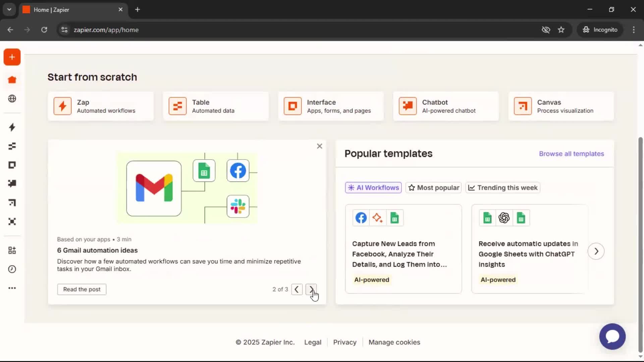Show next popular templates with arrow
This screenshot has height=362, width=644.
596,251
